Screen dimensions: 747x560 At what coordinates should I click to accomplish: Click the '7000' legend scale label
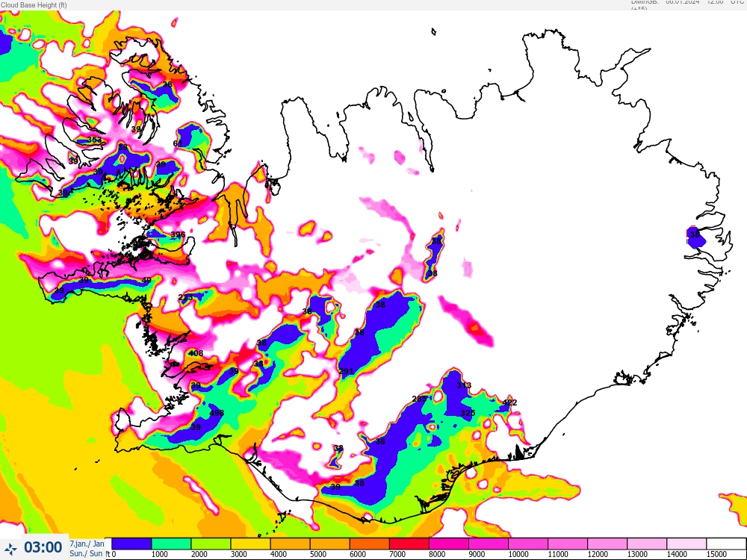(397, 554)
